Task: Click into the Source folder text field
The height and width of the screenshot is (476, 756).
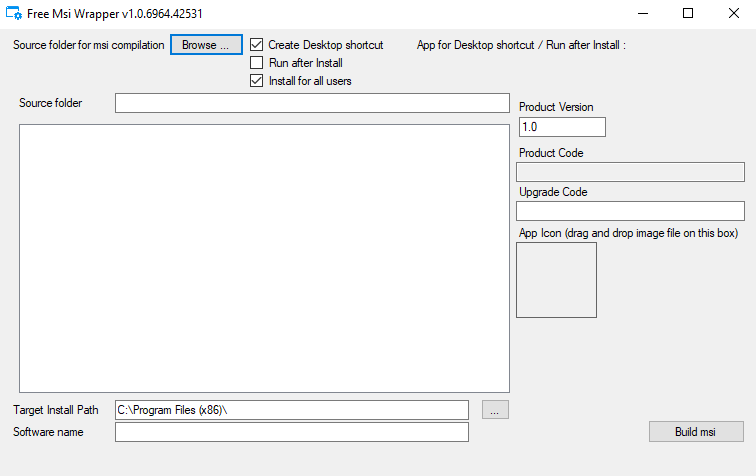Action: 312,103
